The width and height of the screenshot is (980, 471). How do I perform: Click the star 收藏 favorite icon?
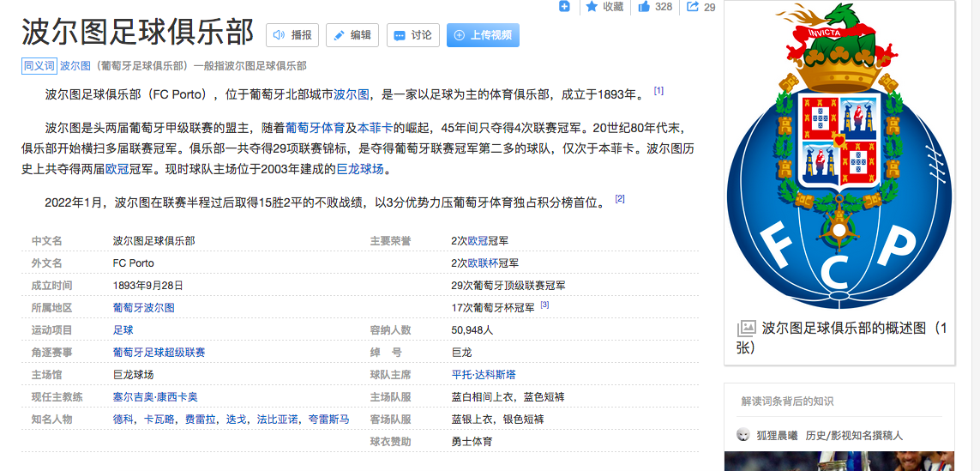[x=592, y=6]
